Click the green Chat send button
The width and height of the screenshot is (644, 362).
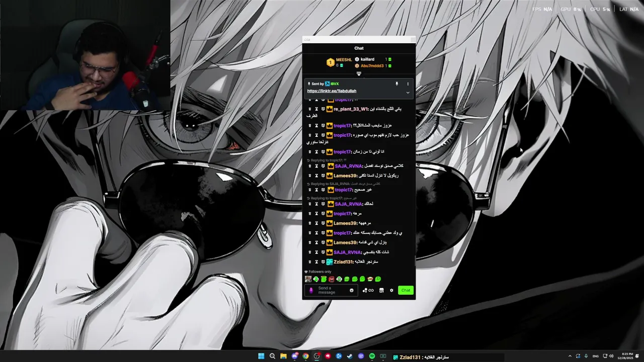406,290
